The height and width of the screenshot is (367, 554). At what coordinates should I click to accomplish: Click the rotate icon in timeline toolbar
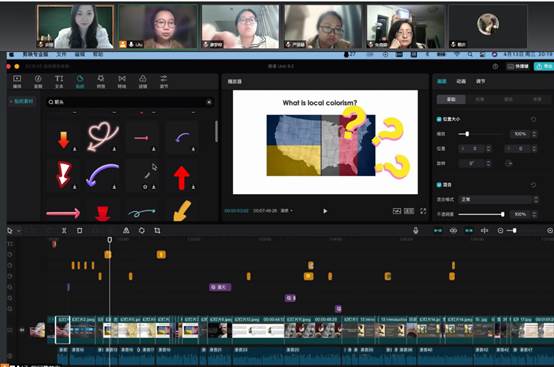pos(142,231)
